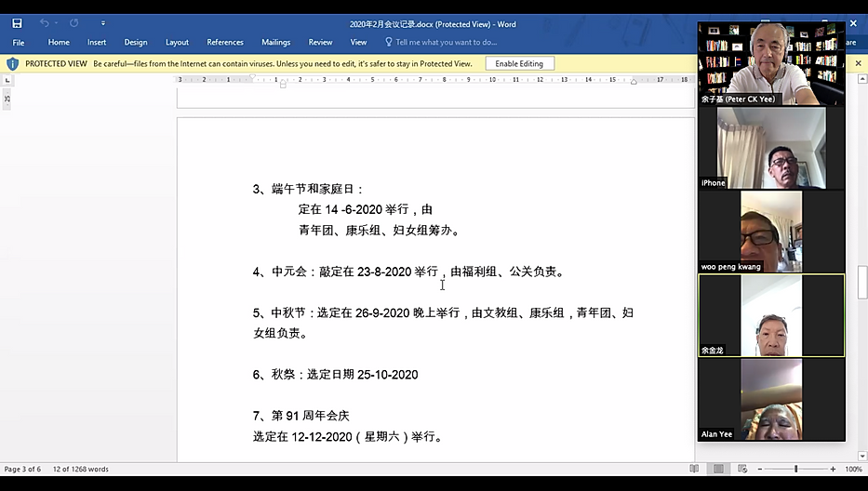This screenshot has height=491, width=868.
Task: Click the zoom slider handle
Action: [x=796, y=469]
